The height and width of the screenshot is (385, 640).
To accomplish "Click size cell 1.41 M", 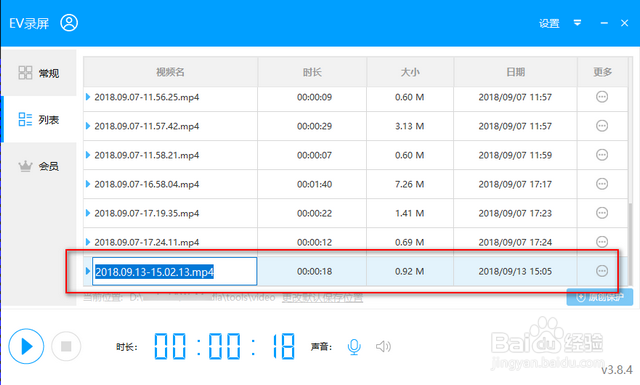I will 409,213.
